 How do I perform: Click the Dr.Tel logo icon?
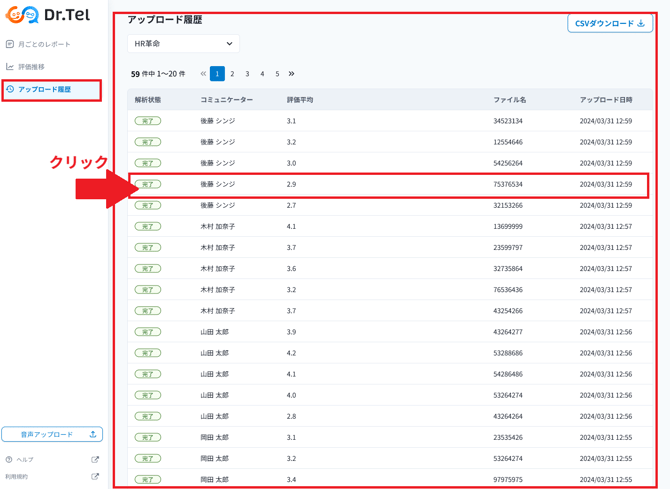coord(22,15)
